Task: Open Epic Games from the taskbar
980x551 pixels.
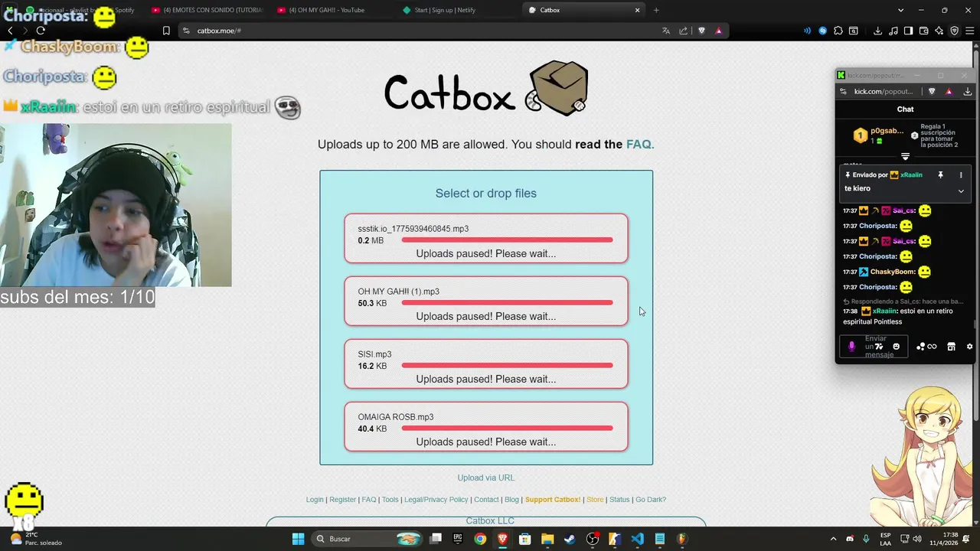Action: [458, 539]
